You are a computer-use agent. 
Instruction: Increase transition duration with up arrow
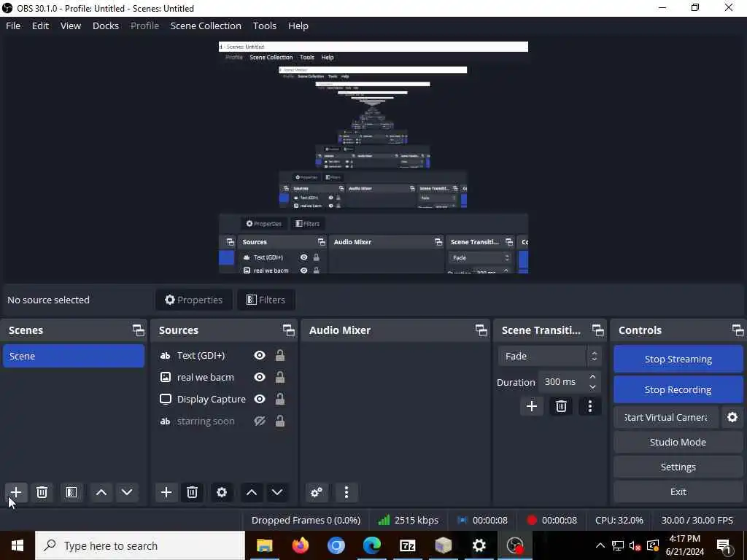[x=592, y=377]
